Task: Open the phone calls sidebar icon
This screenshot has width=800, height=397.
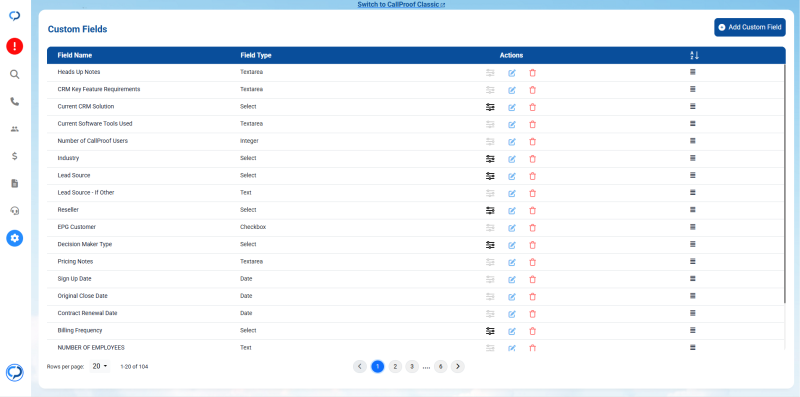Action: (14, 102)
